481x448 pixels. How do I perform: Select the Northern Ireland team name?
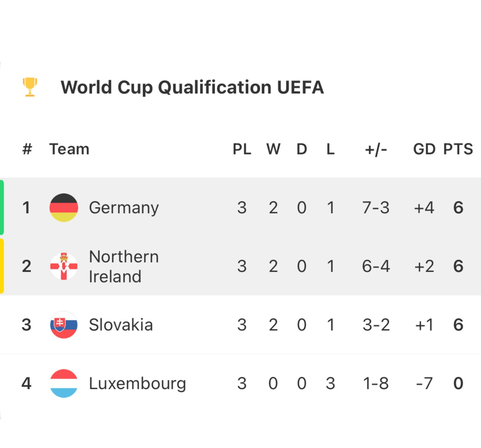[124, 266]
